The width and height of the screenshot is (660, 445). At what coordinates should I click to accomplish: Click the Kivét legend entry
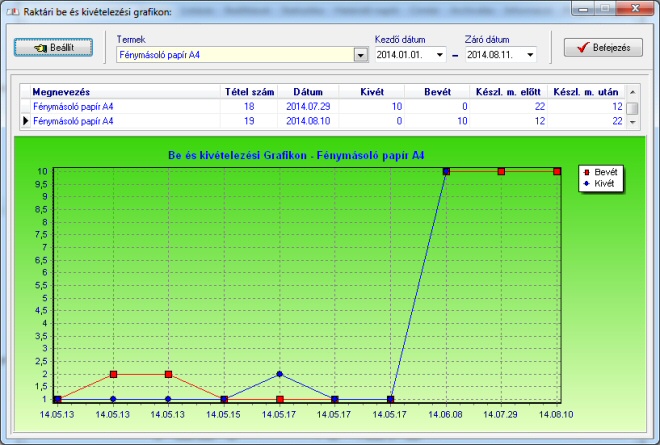pyautogui.click(x=599, y=184)
